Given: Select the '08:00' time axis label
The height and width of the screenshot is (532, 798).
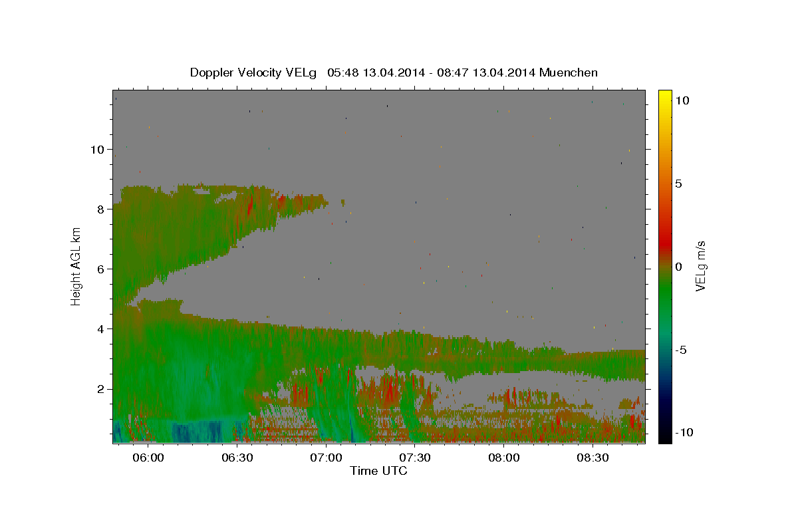Looking at the screenshot, I should pyautogui.click(x=503, y=458).
